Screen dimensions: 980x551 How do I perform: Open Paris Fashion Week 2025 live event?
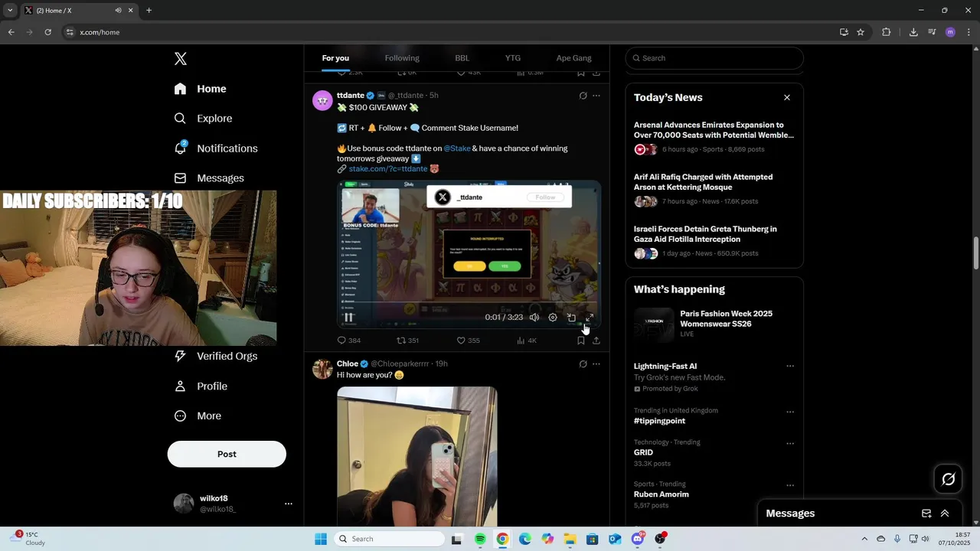coord(714,324)
